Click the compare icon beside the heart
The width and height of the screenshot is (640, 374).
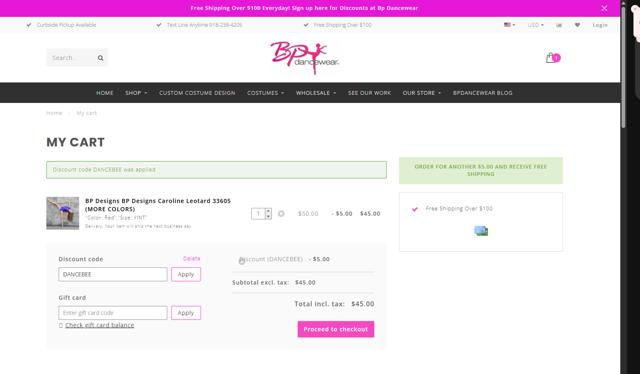[x=559, y=25]
